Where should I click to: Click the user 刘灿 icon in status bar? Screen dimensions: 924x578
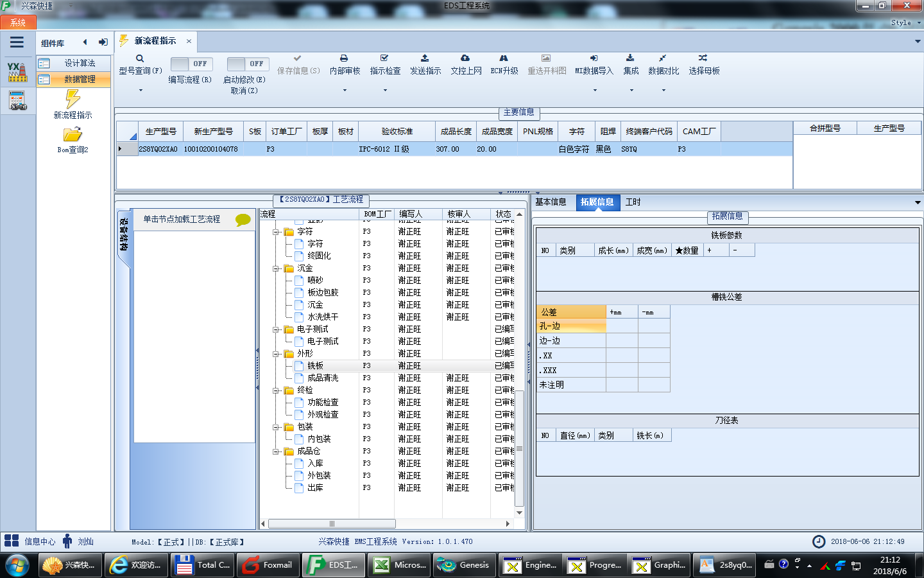[67, 541]
